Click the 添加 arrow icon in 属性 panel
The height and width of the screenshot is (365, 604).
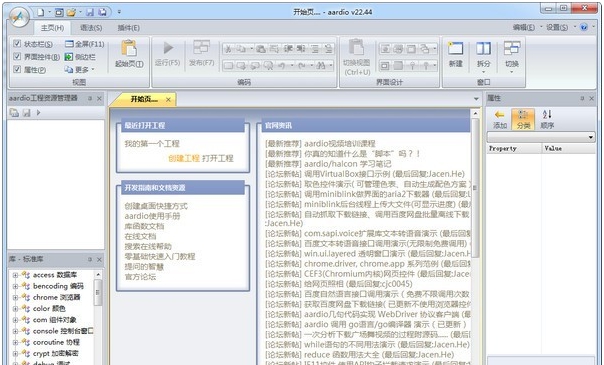click(500, 115)
